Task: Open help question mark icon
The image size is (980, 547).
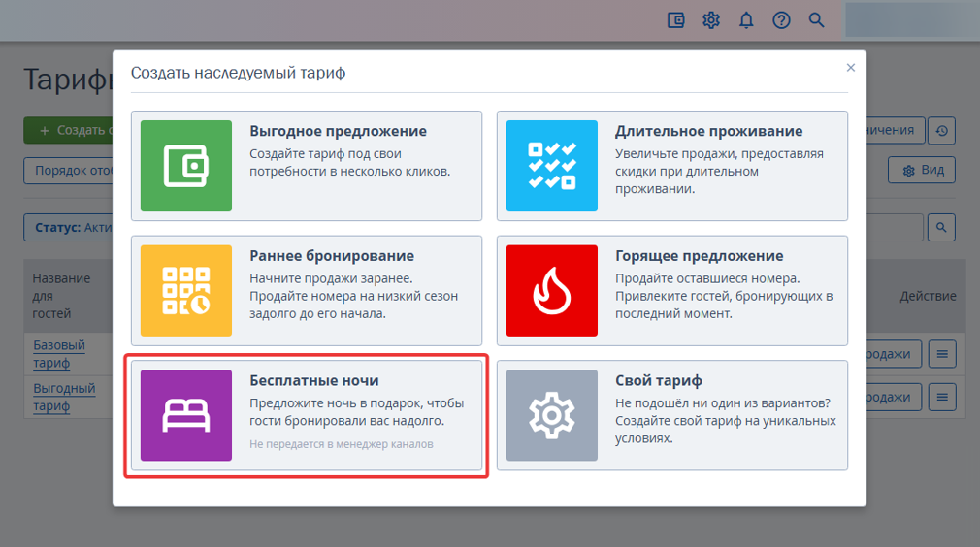Action: click(x=781, y=20)
